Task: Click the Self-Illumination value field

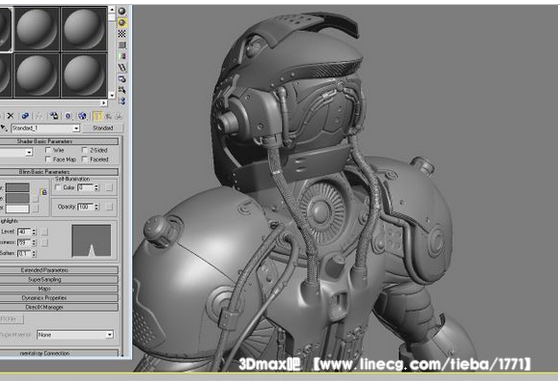Action: [86, 187]
